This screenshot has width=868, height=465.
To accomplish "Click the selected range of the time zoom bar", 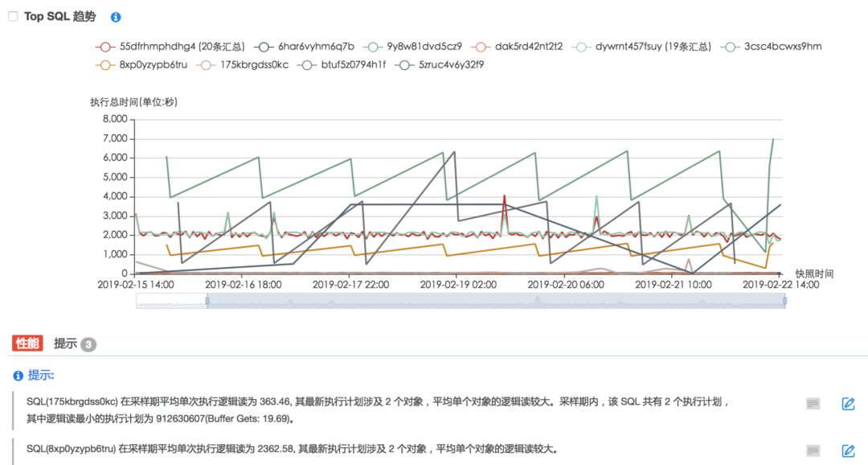I will click(496, 301).
